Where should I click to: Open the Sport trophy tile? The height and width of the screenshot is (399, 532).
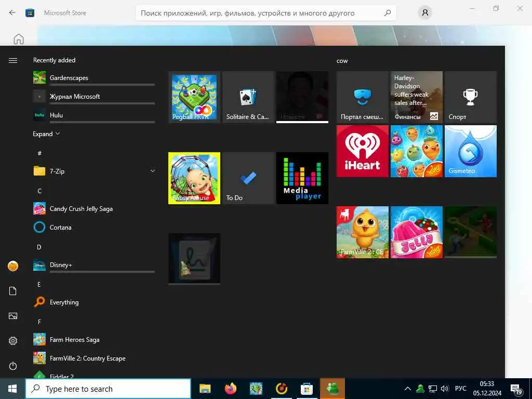[471, 97]
